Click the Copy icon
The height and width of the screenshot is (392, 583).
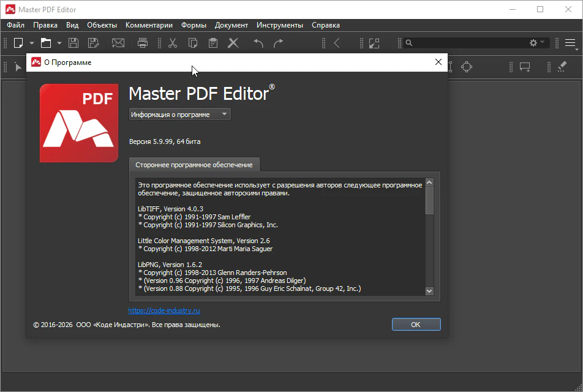[192, 43]
